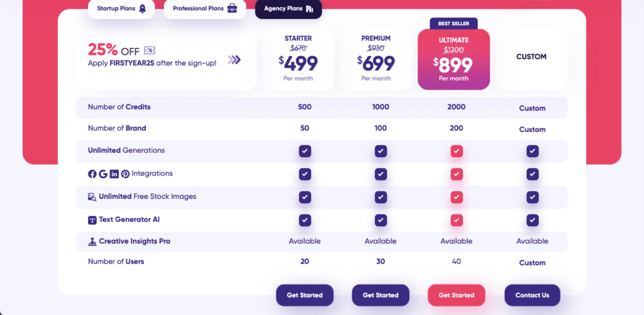The image size is (644, 315).
Task: Click the Contact Us button
Action: pyautogui.click(x=532, y=296)
